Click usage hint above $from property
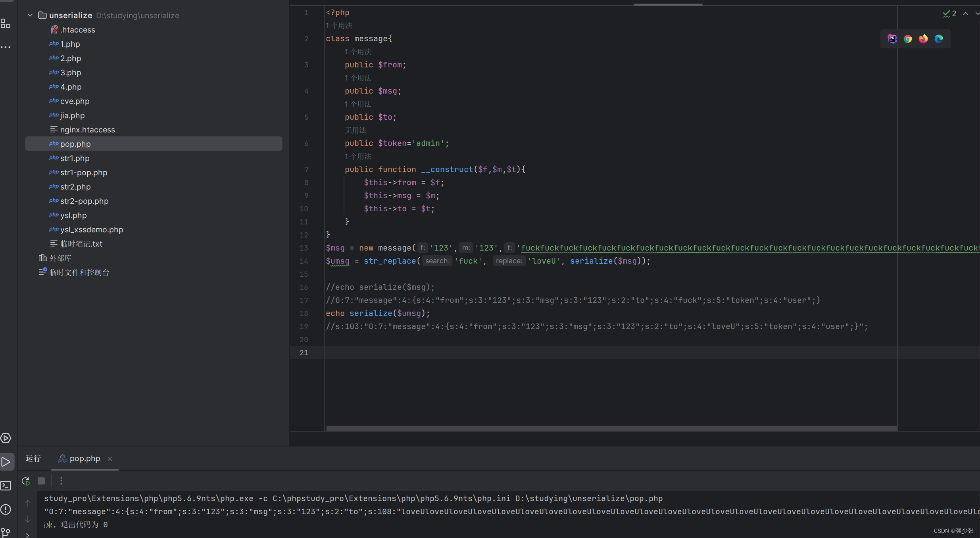Image resolution: width=980 pixels, height=538 pixels. click(358, 52)
